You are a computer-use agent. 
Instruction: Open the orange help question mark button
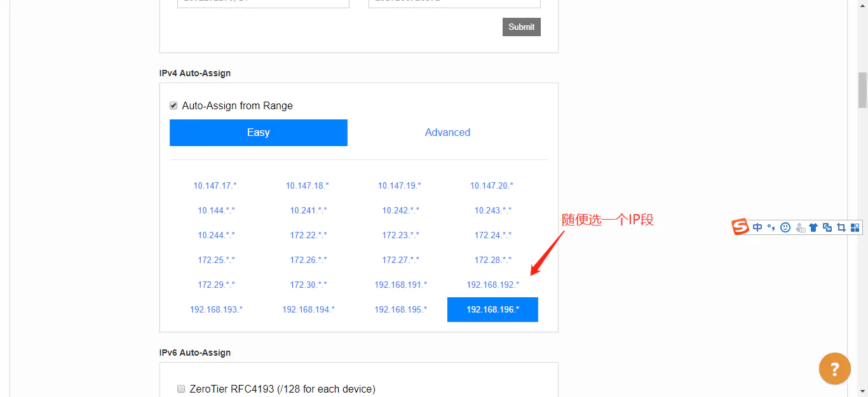835,368
